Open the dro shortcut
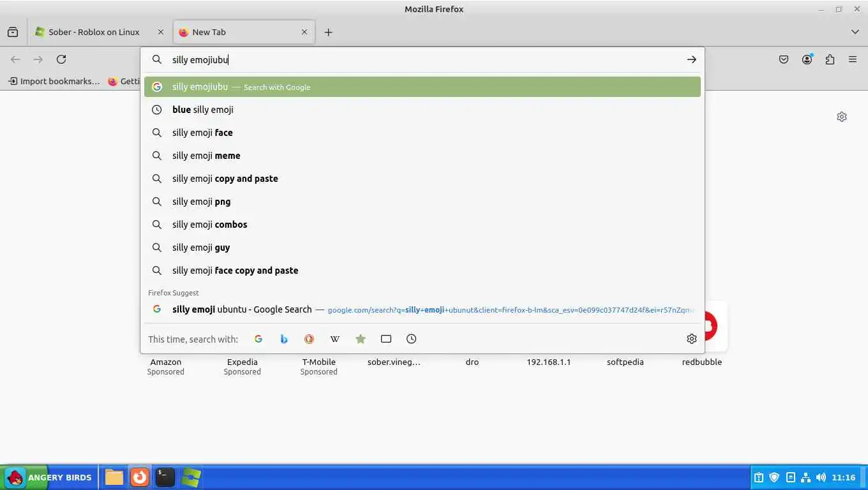 pyautogui.click(x=472, y=362)
